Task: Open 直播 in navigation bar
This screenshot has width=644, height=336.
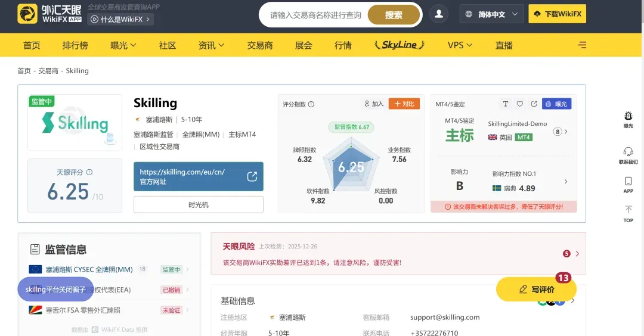Action: coord(504,45)
